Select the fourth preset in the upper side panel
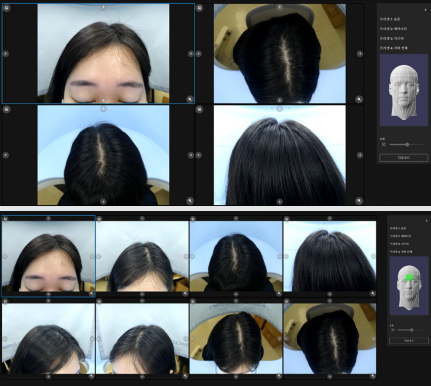 tap(394, 48)
